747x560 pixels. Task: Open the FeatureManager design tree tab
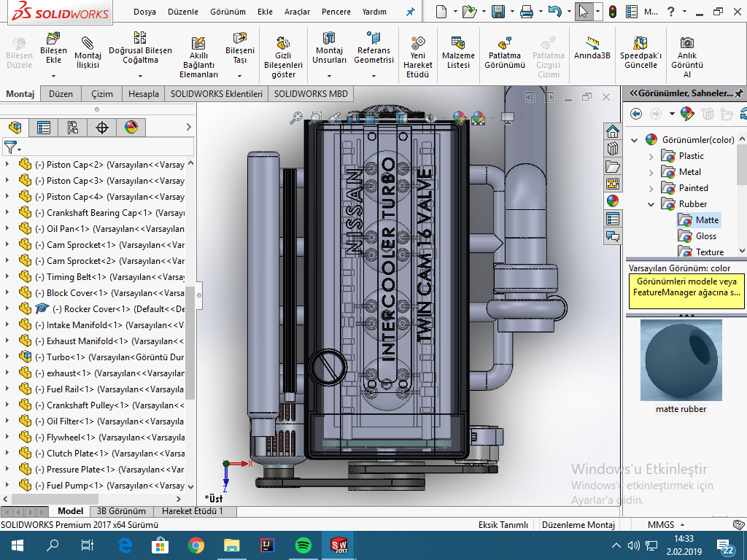coord(15,128)
